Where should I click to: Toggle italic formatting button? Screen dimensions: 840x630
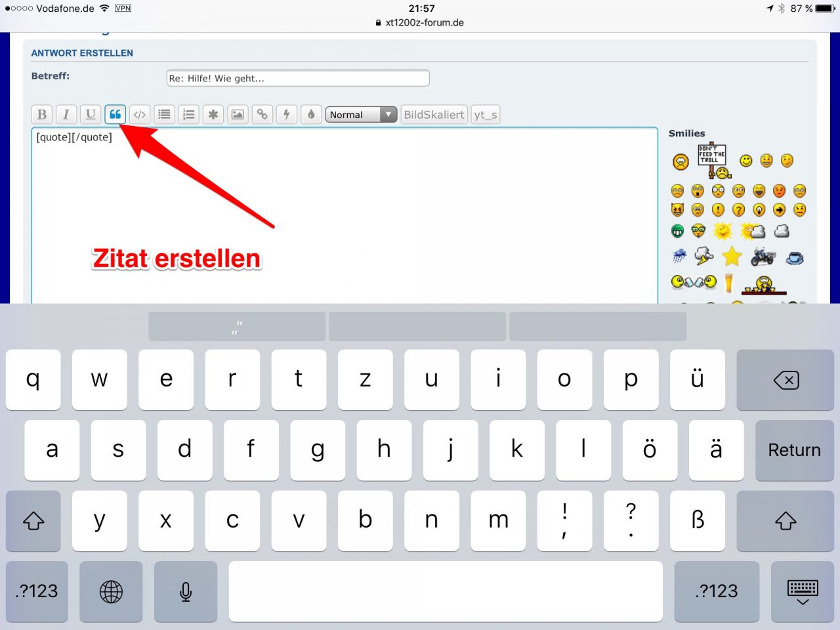click(x=66, y=114)
